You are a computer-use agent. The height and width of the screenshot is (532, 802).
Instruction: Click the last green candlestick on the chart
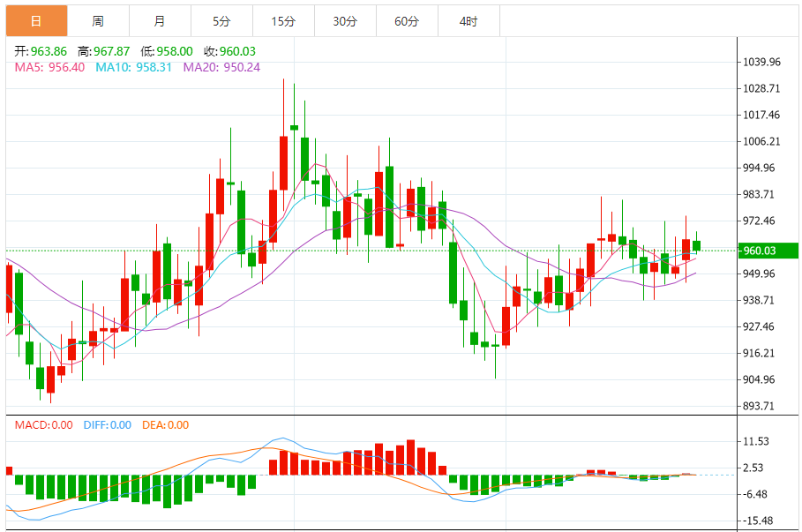[696, 245]
